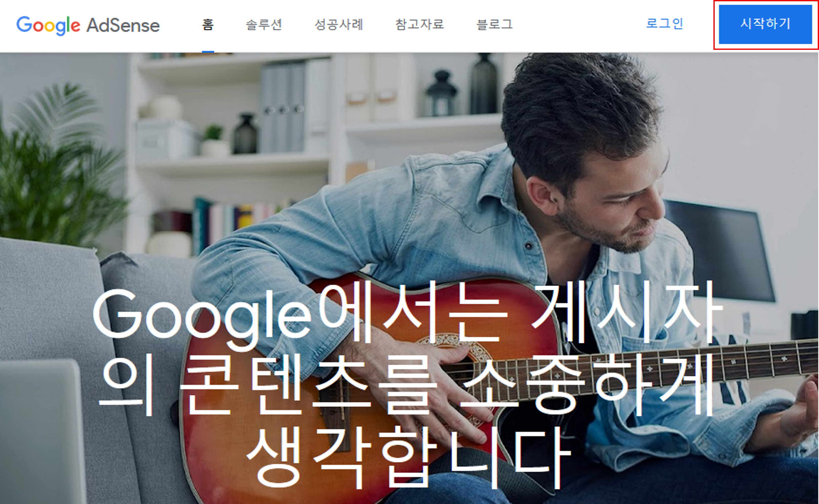
Task: Click the Google AdSense logo
Action: (x=88, y=25)
